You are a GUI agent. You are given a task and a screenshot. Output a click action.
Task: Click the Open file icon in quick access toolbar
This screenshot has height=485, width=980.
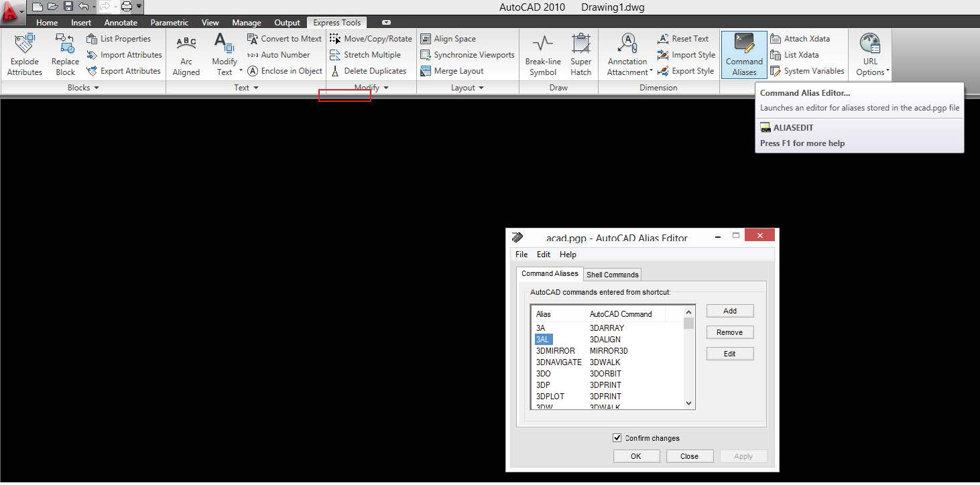click(53, 7)
